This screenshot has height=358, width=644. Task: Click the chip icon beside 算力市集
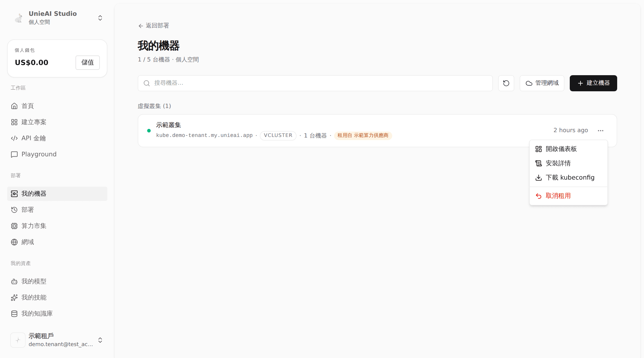click(14, 226)
